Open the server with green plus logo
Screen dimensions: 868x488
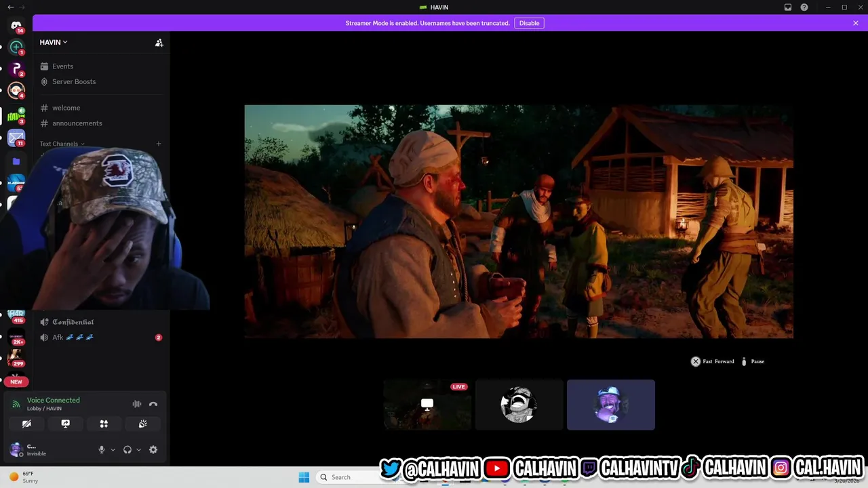16,47
